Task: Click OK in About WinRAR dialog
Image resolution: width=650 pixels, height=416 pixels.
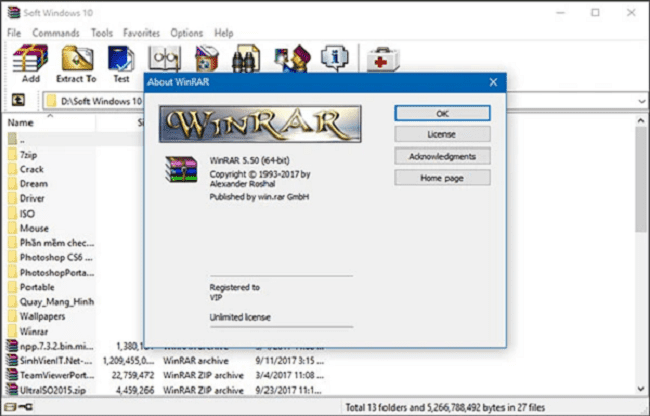Action: pyautogui.click(x=442, y=113)
